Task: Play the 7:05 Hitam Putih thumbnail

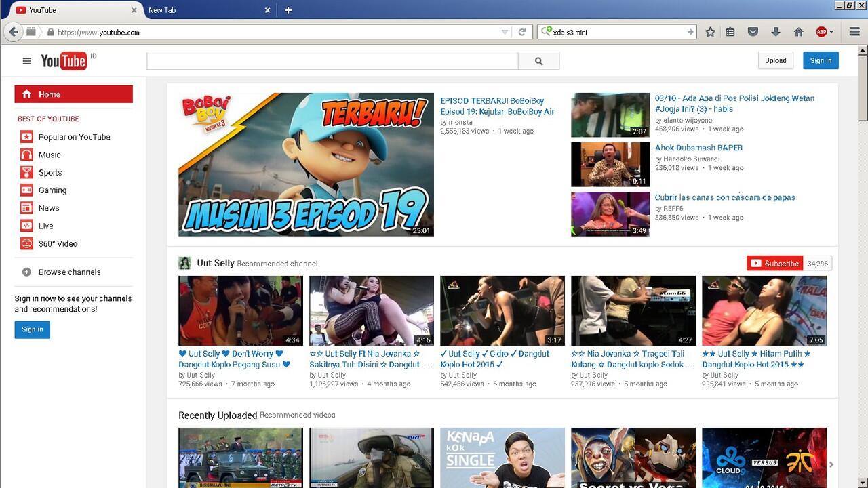Action: point(764,310)
